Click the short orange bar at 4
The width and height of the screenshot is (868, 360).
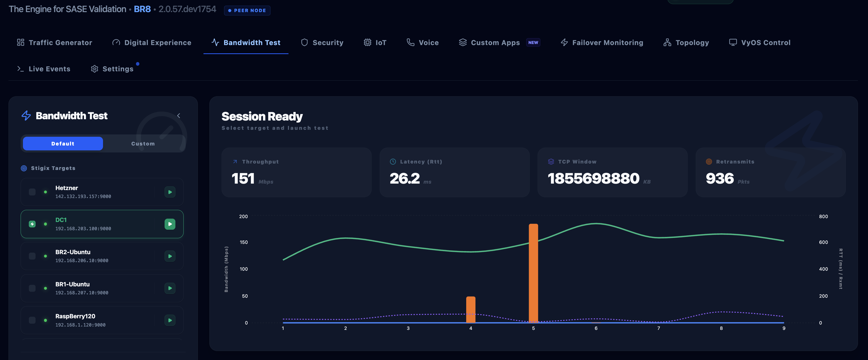471,310
